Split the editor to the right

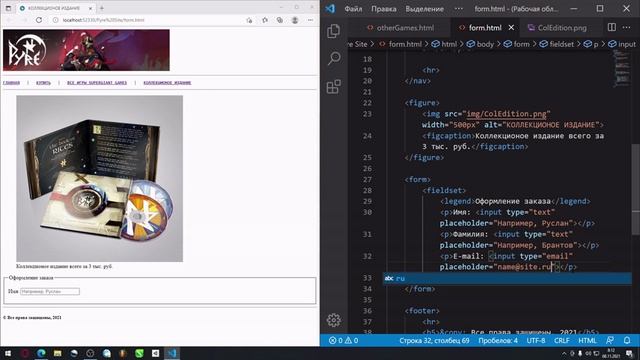click(611, 27)
